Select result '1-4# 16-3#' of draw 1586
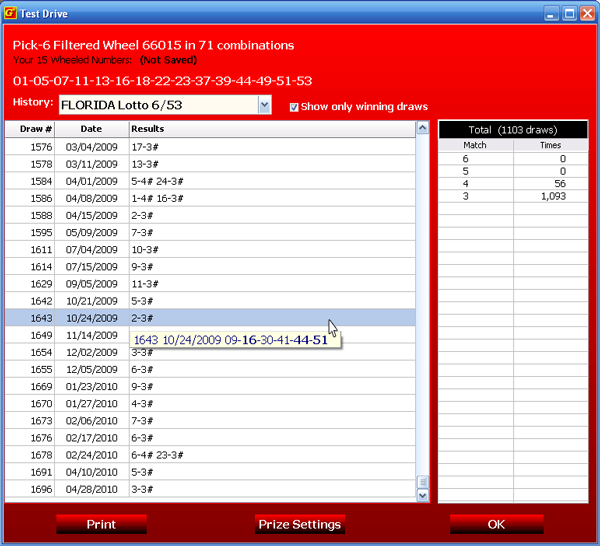Image resolution: width=600 pixels, height=546 pixels. (x=157, y=198)
